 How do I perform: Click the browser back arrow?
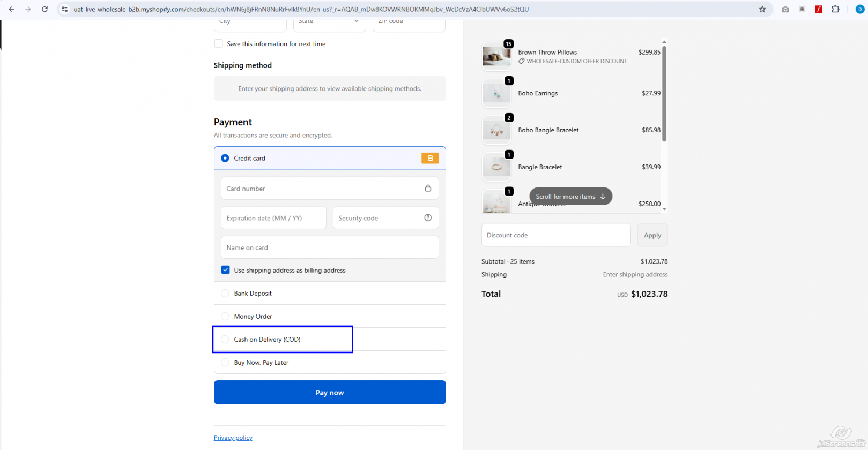[x=11, y=9]
